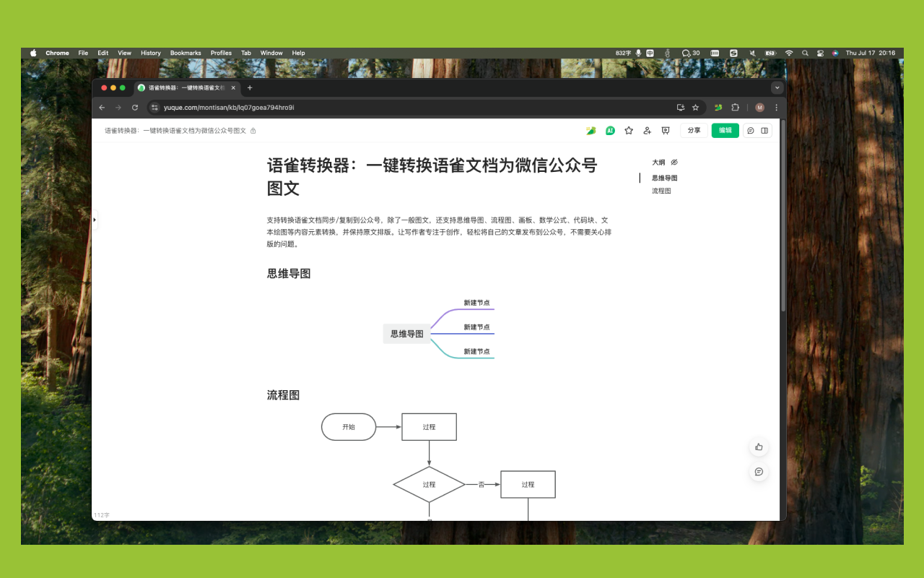This screenshot has height=578, width=924.
Task: Click the Siri icon in the menu bar
Action: click(835, 53)
